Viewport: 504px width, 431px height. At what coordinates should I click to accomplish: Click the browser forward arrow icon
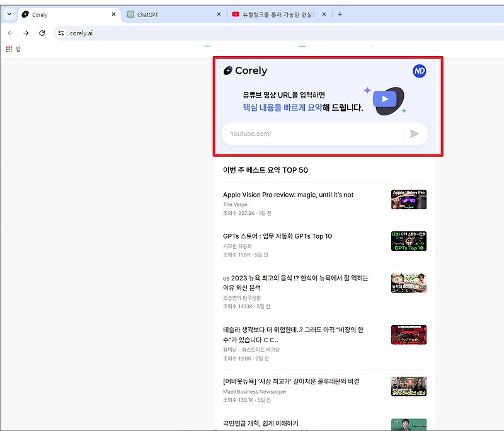[x=25, y=32]
